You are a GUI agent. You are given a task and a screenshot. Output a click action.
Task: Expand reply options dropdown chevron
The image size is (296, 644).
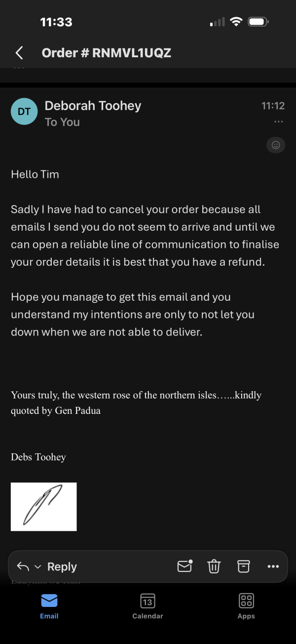(x=37, y=567)
